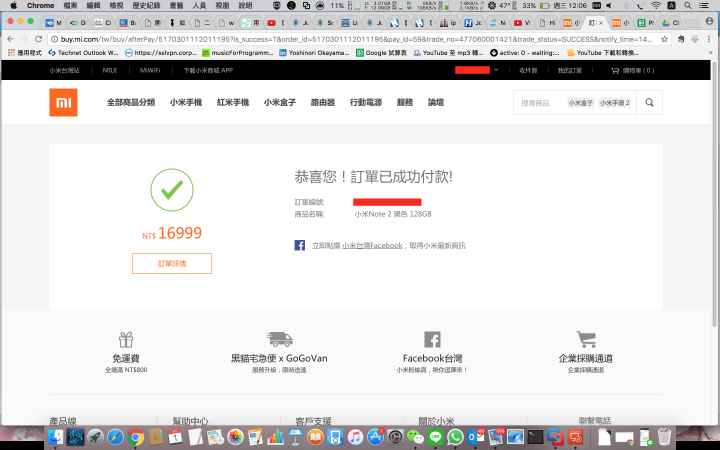The image size is (720, 450).
Task: Open the 編輯 menu in the menu bar
Action: (93, 6)
